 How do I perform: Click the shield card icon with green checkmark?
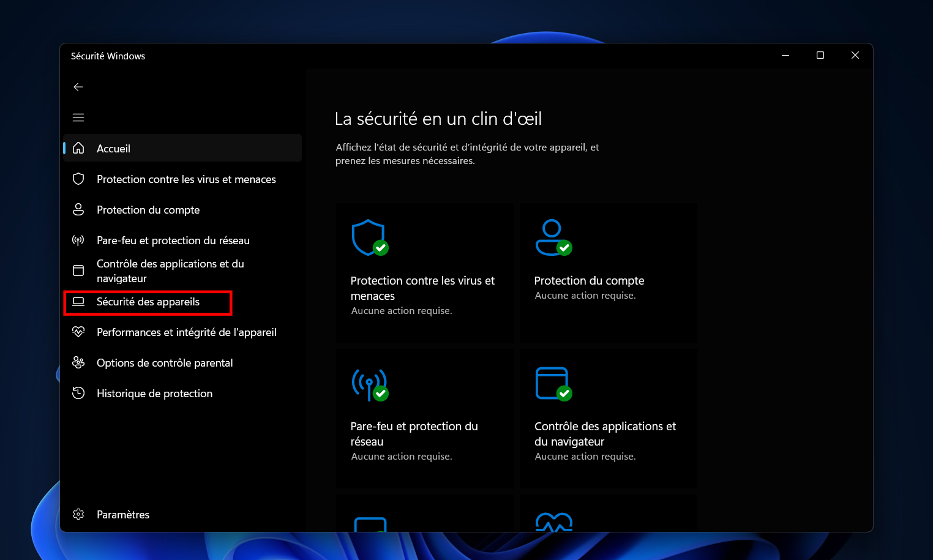368,238
